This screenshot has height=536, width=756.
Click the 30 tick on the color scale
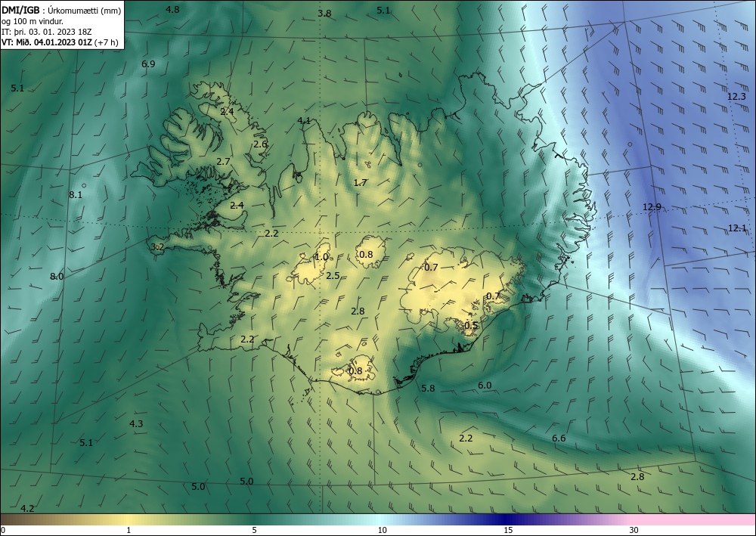[x=634, y=531]
